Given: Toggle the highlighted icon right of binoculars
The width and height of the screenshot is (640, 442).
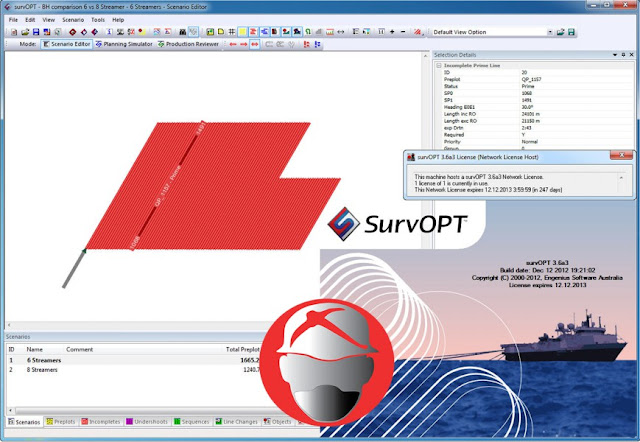Looking at the screenshot, I should tap(193, 32).
